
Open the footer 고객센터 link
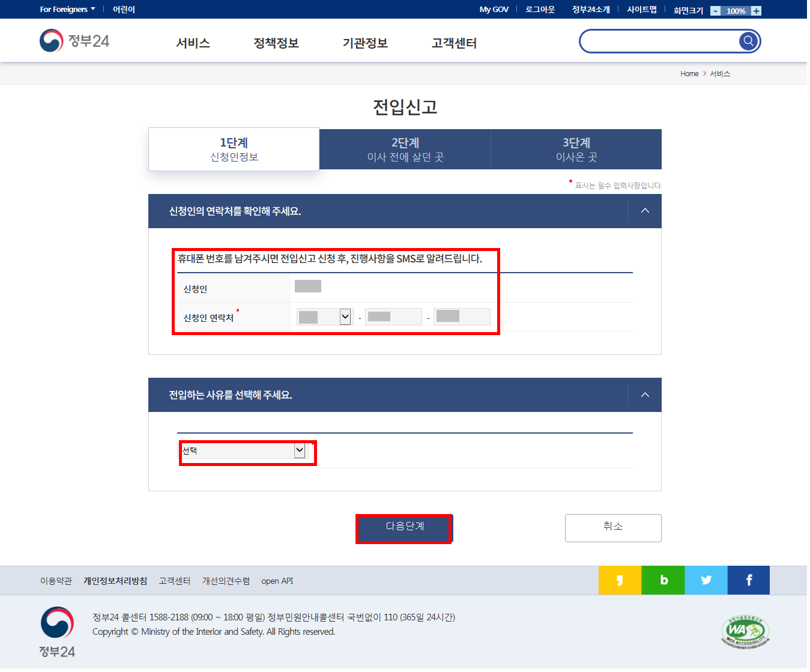[175, 581]
